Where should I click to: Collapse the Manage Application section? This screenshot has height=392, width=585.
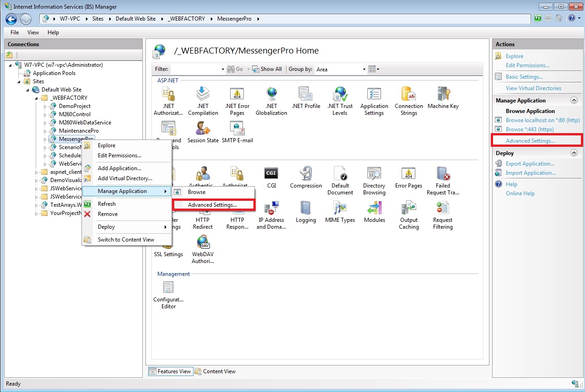tap(574, 100)
